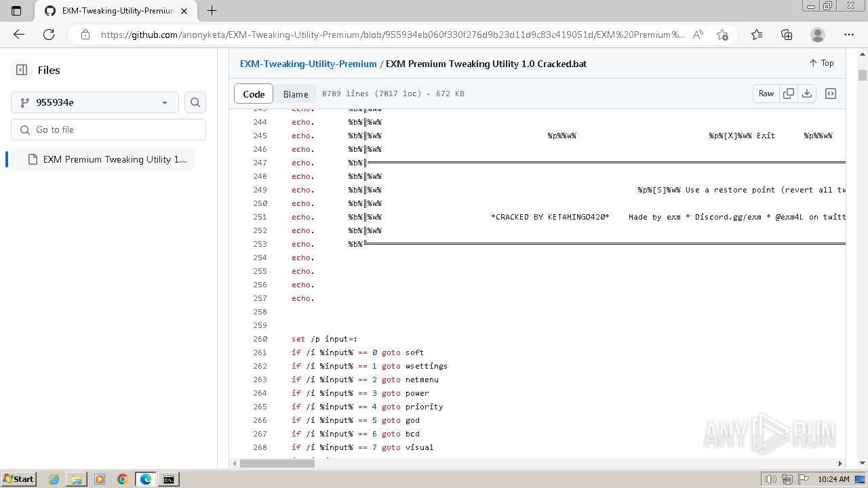Image resolution: width=868 pixels, height=488 pixels.
Task: Click the 'set /p input=:' code line
Action: [324, 339]
